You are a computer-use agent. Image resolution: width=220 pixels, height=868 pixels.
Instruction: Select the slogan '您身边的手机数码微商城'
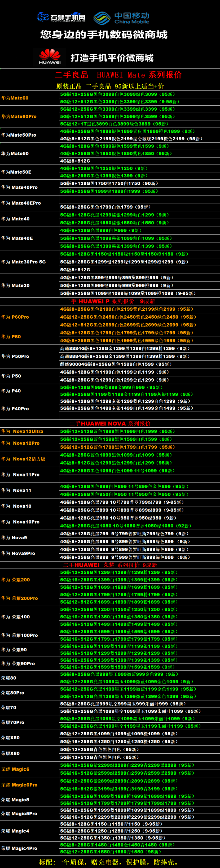(104, 34)
